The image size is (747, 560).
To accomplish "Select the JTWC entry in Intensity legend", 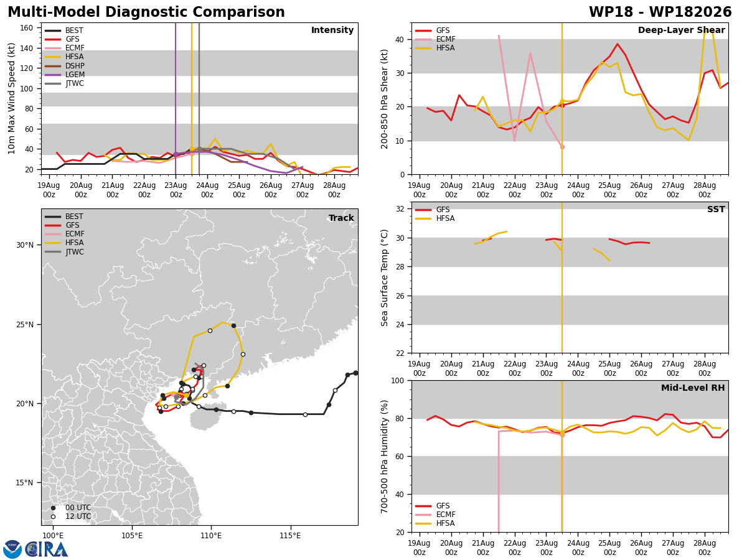I will coord(64,83).
